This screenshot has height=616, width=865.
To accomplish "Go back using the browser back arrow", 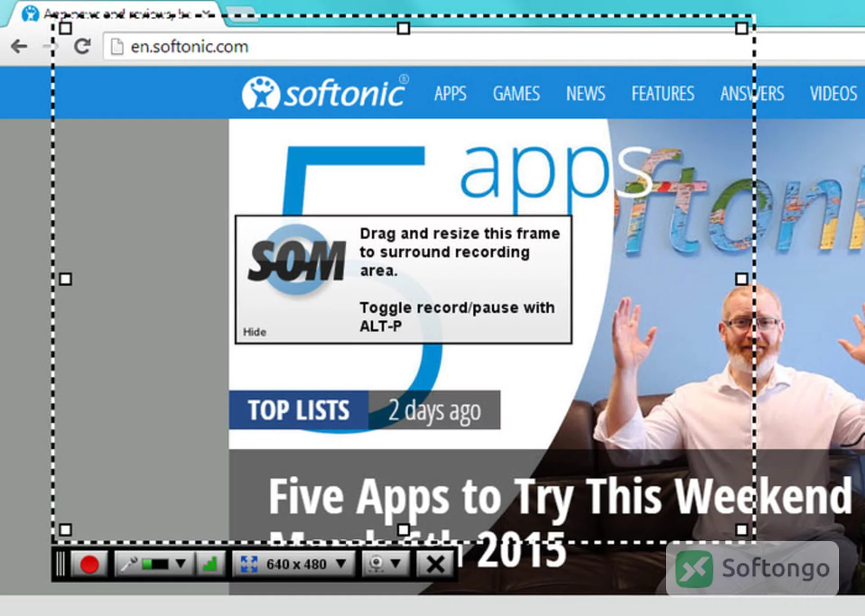I will [x=19, y=46].
